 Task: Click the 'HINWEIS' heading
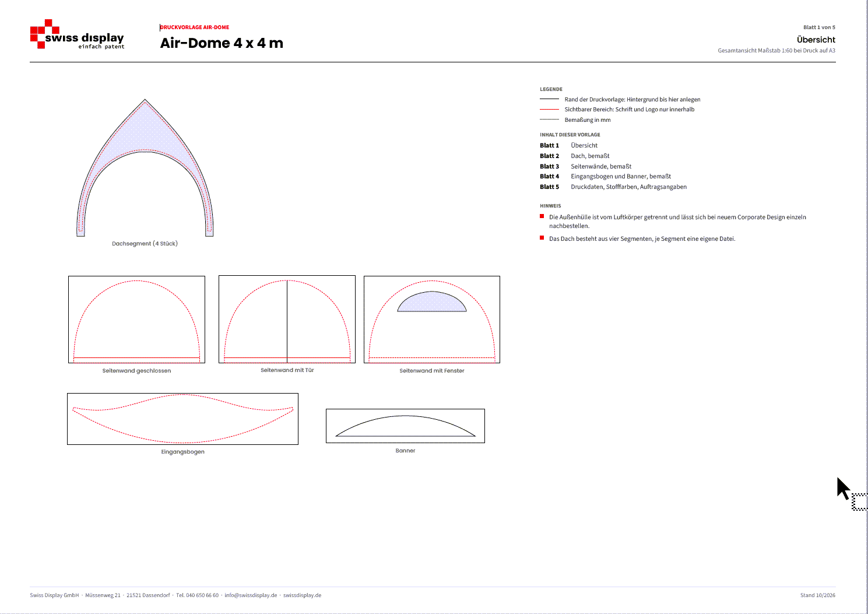[x=550, y=206]
